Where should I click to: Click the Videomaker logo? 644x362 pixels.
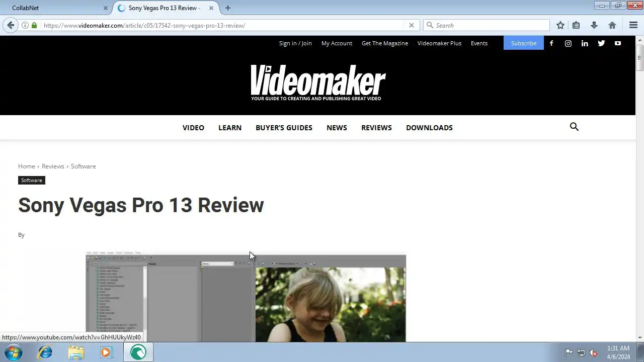[x=318, y=82]
